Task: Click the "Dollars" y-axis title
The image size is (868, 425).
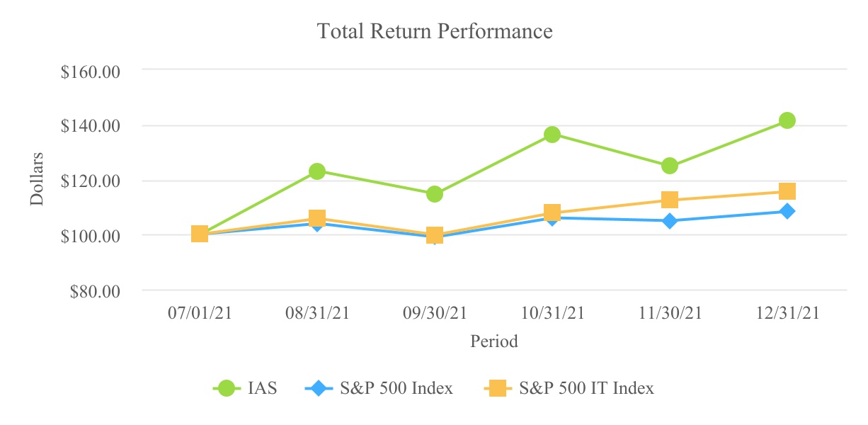Action: point(37,178)
